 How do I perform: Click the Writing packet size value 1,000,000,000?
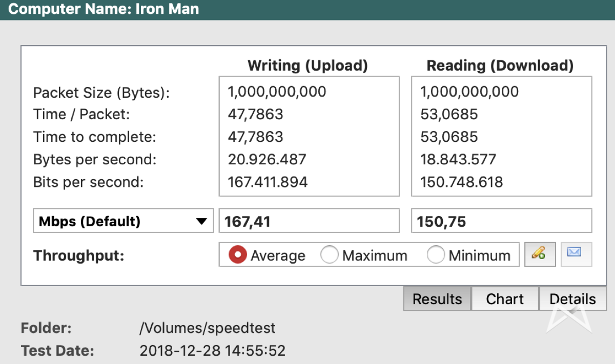click(x=277, y=92)
